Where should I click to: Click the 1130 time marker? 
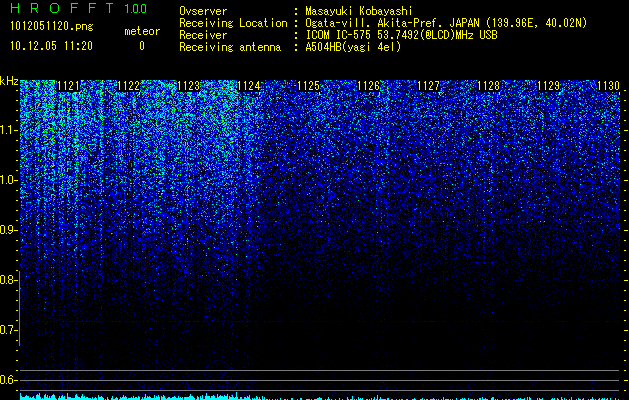pos(609,86)
